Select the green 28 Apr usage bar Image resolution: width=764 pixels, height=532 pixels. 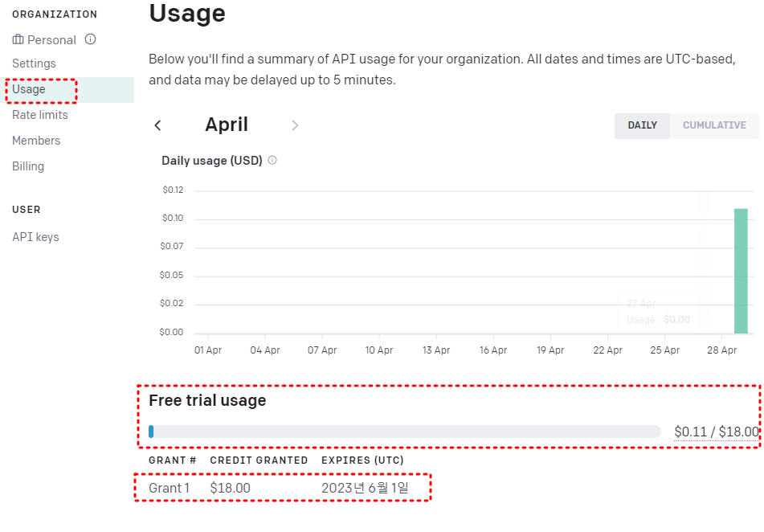pos(740,269)
